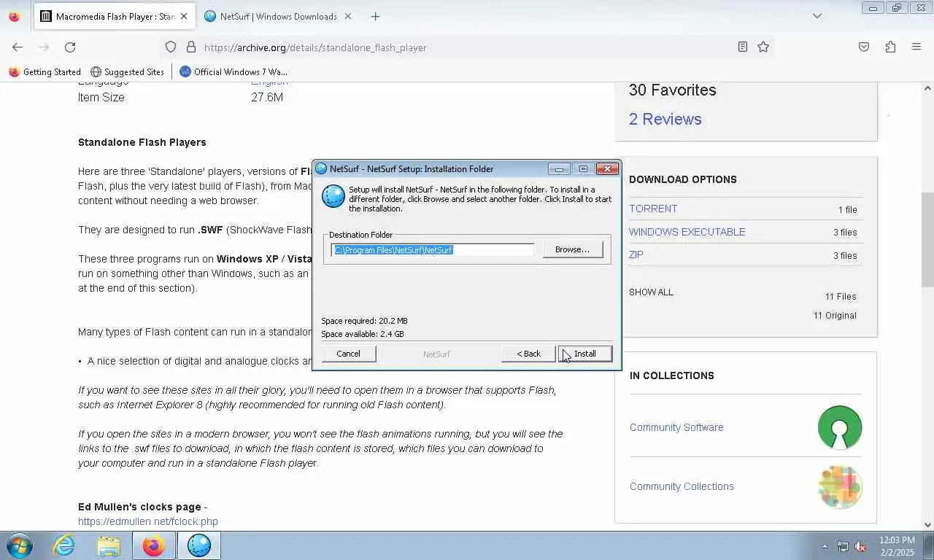Close the Macromedia Flash Player tab
The image size is (934, 560).
click(x=183, y=16)
